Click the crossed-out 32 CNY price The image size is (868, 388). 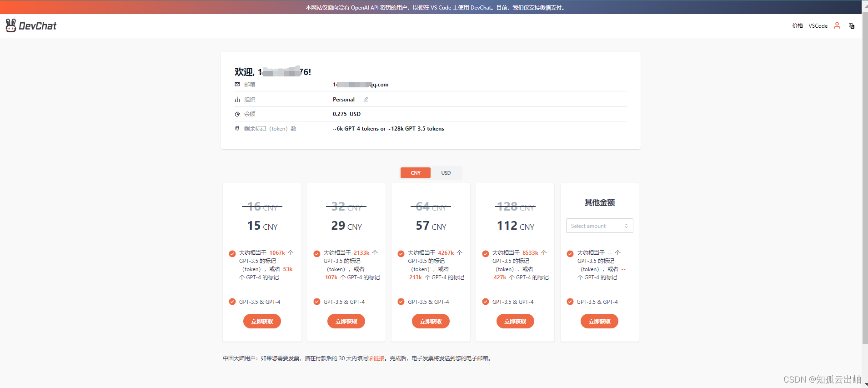(x=346, y=207)
